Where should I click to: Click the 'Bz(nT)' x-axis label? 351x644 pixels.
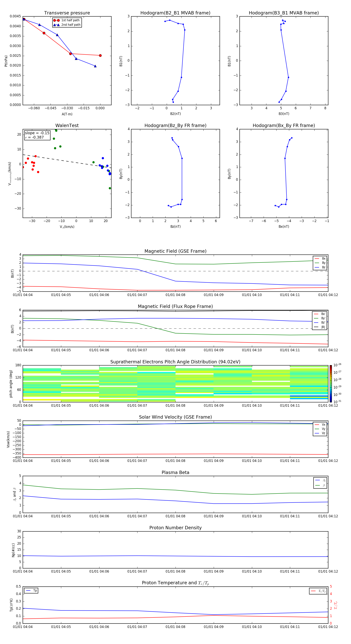coord(175,227)
